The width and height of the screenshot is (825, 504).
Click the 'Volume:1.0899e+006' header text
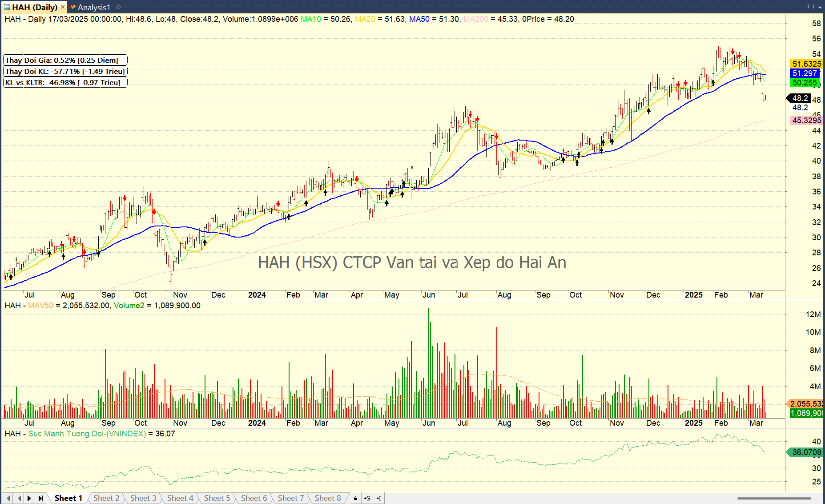pos(261,19)
